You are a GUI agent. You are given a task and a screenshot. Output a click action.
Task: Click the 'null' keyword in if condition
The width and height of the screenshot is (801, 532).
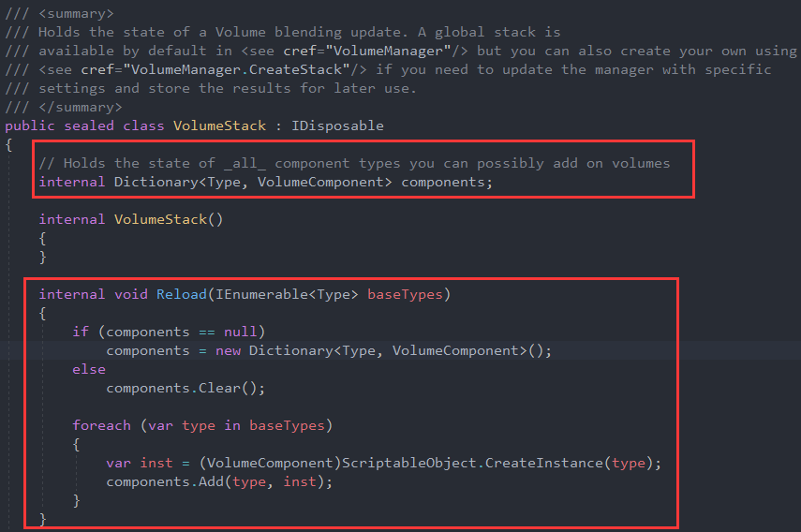[x=241, y=332]
